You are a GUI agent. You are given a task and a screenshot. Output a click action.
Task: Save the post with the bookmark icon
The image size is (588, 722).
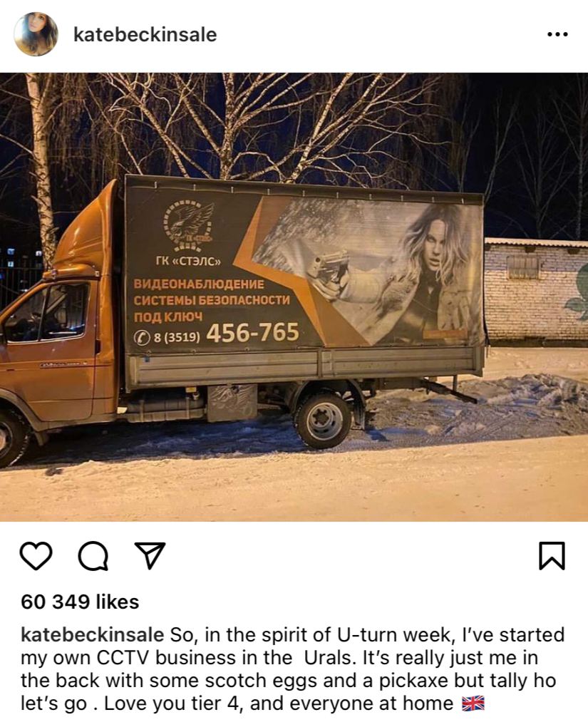[x=552, y=556]
